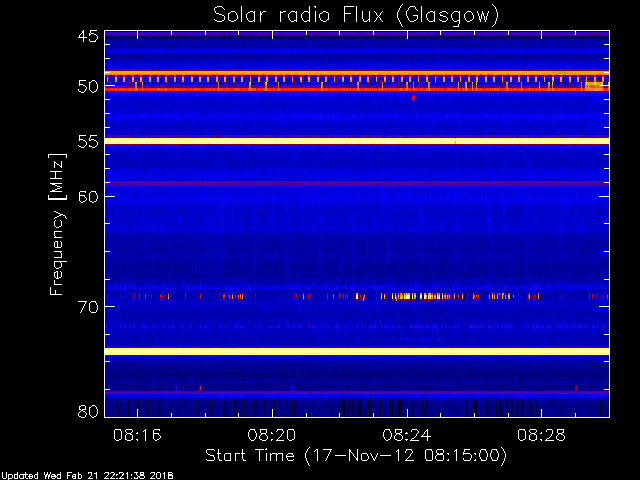Click the 'Frequency [MHz]' axis label
The image size is (640, 480).
57,224
